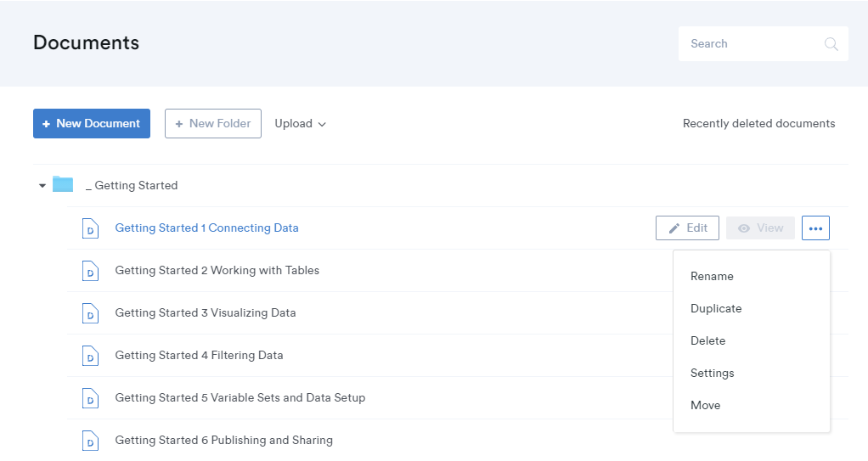Click the search magnifier icon
Screen dimensions: 868x461
click(831, 44)
